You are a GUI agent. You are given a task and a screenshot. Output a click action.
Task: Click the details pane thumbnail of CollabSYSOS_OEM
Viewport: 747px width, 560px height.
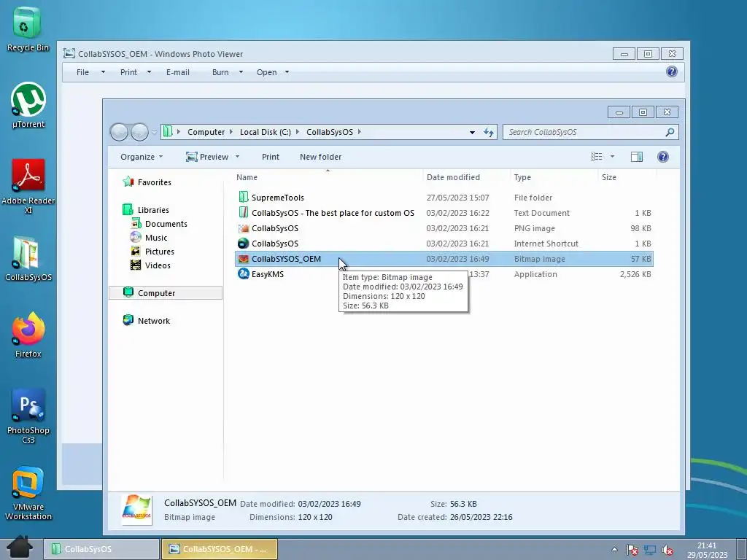coord(136,510)
